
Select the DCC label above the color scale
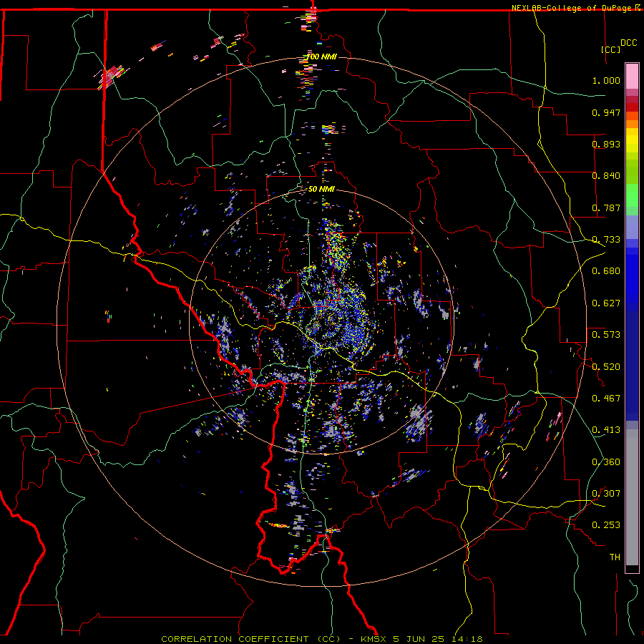point(629,43)
